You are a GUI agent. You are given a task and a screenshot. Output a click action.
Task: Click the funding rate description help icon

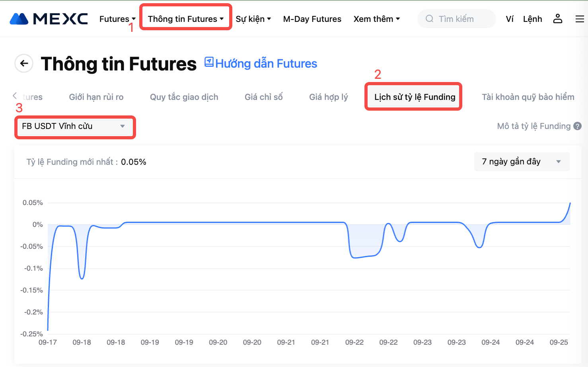578,126
